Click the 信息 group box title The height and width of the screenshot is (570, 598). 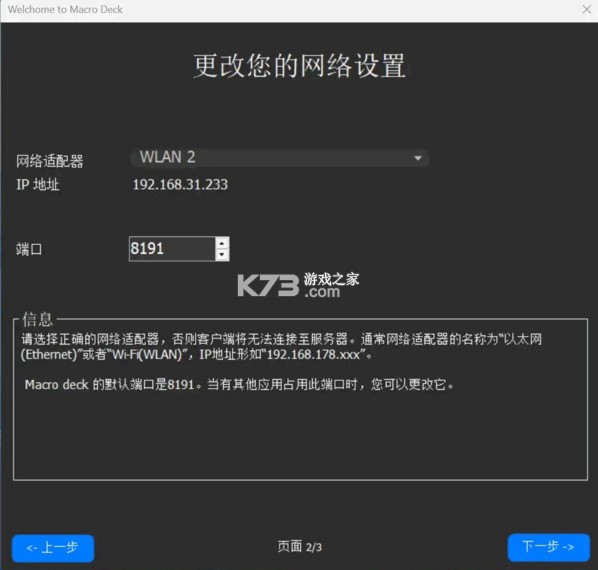37,319
